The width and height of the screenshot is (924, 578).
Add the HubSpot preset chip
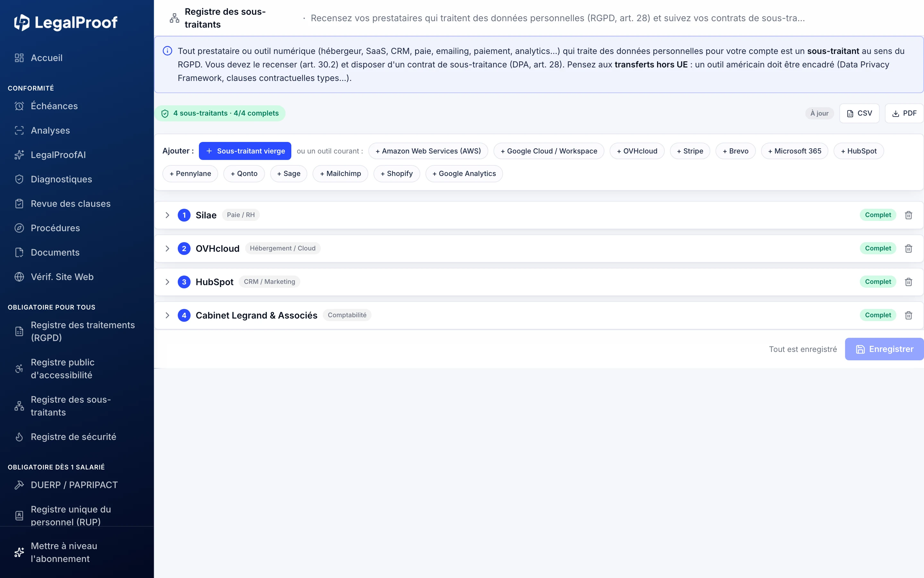pyautogui.click(x=859, y=151)
